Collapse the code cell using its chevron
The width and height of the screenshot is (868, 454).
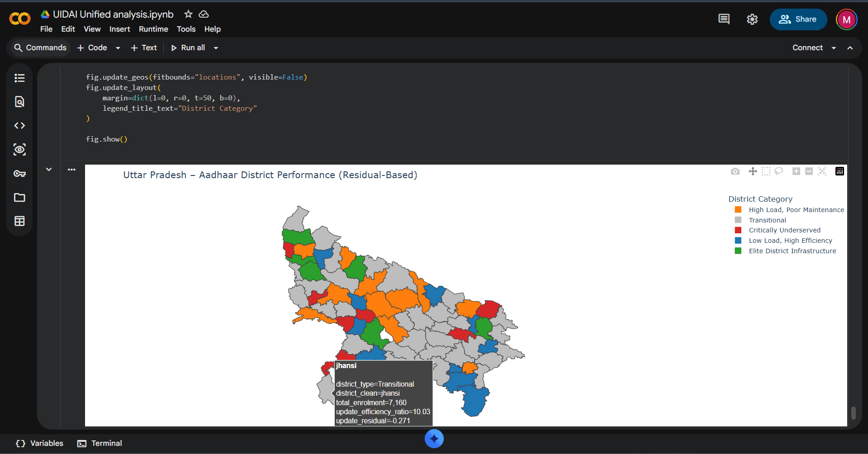tap(48, 169)
